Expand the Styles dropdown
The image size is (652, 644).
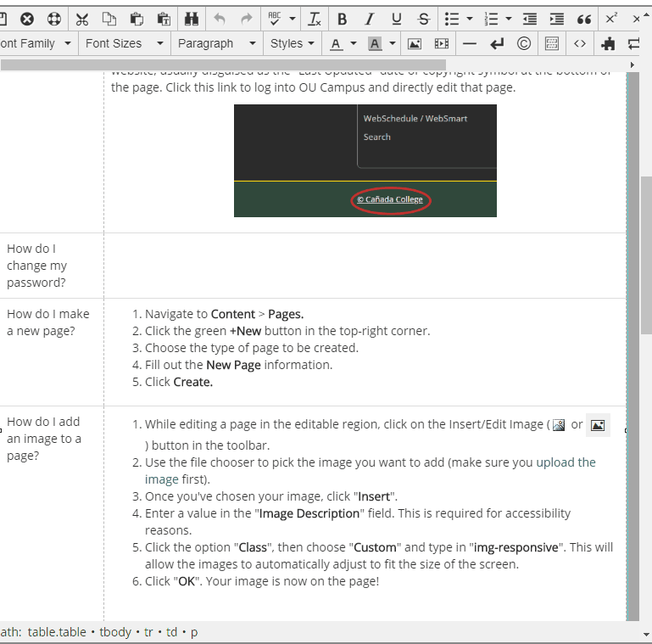coord(293,43)
